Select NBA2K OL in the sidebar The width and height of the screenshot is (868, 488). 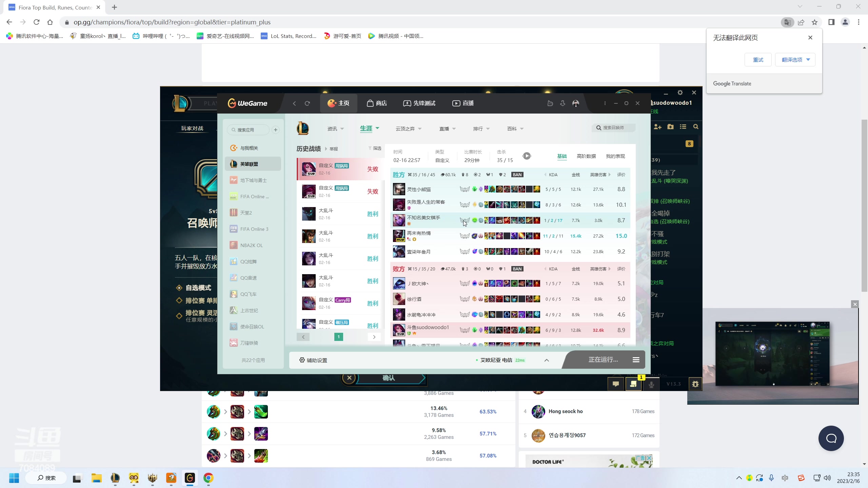coord(253,245)
